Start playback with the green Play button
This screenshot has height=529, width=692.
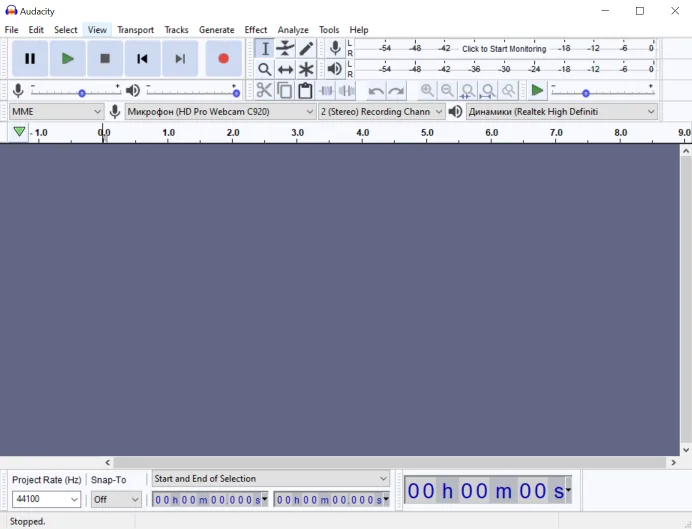[68, 59]
